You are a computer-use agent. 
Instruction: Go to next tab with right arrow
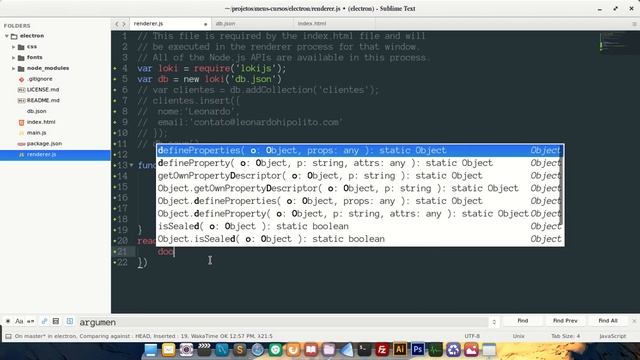coord(124,24)
